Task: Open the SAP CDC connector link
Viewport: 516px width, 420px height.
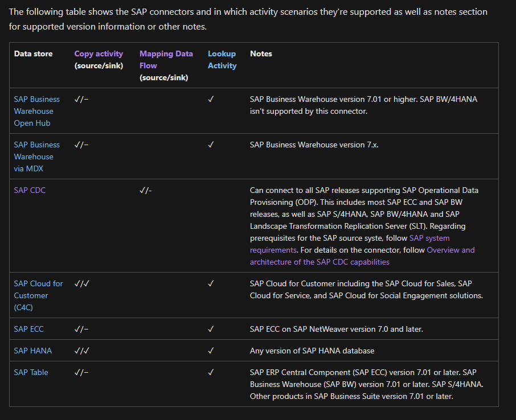Action: pos(30,190)
